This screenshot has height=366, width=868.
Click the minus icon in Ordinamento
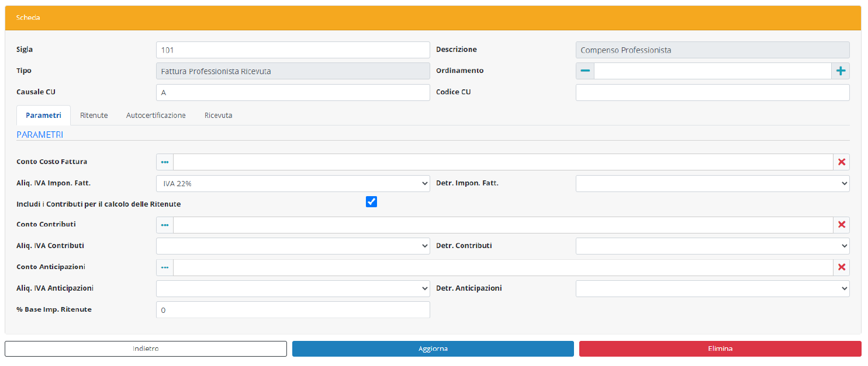click(585, 71)
